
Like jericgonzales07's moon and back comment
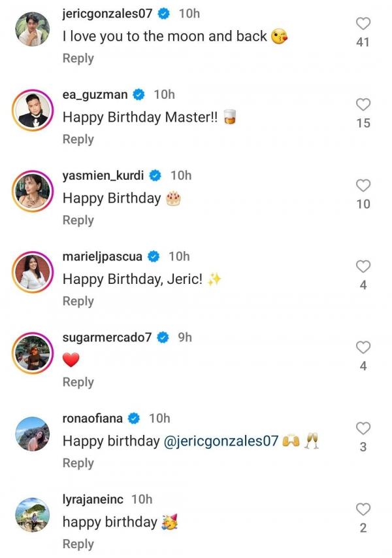point(363,24)
